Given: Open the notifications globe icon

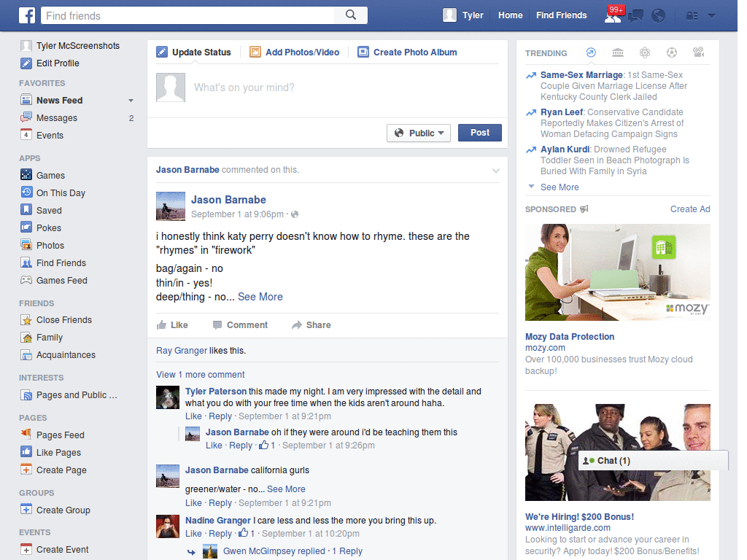Looking at the screenshot, I should 659,16.
